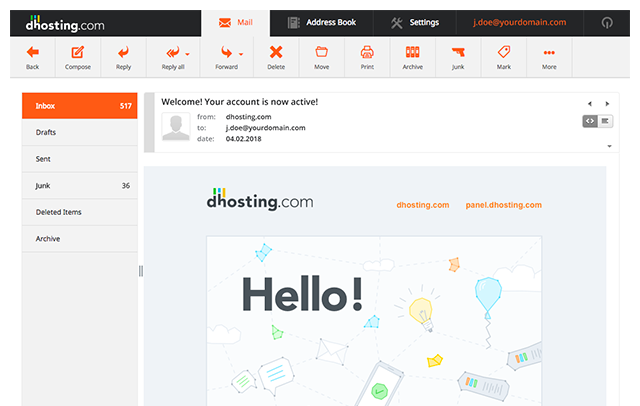
Task: Expand the Forward dropdown arrow
Action: [x=241, y=54]
